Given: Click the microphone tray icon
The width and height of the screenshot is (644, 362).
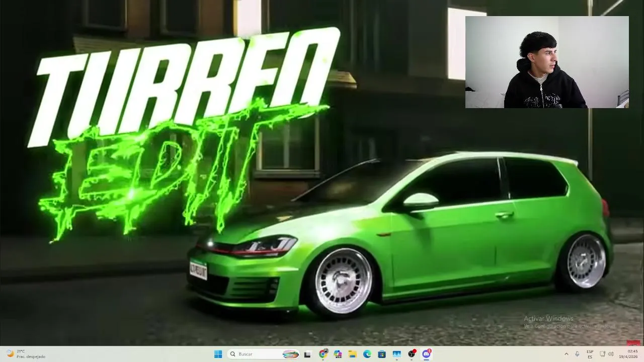Looking at the screenshot, I should click(577, 354).
